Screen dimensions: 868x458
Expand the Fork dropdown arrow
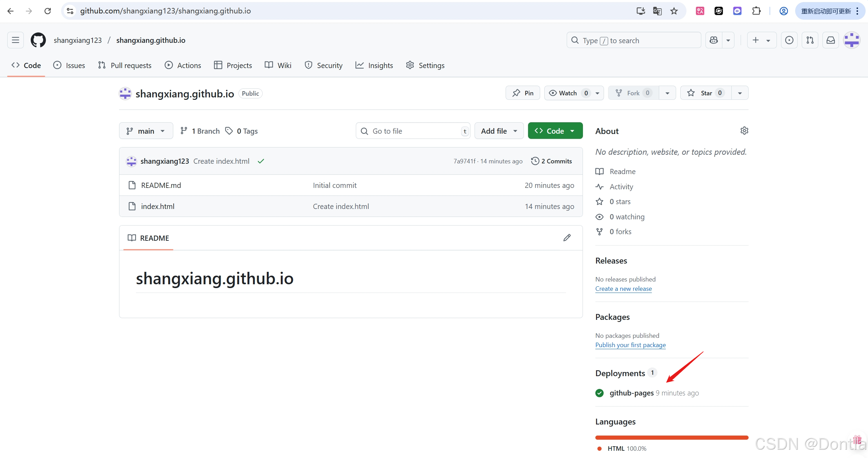click(667, 93)
